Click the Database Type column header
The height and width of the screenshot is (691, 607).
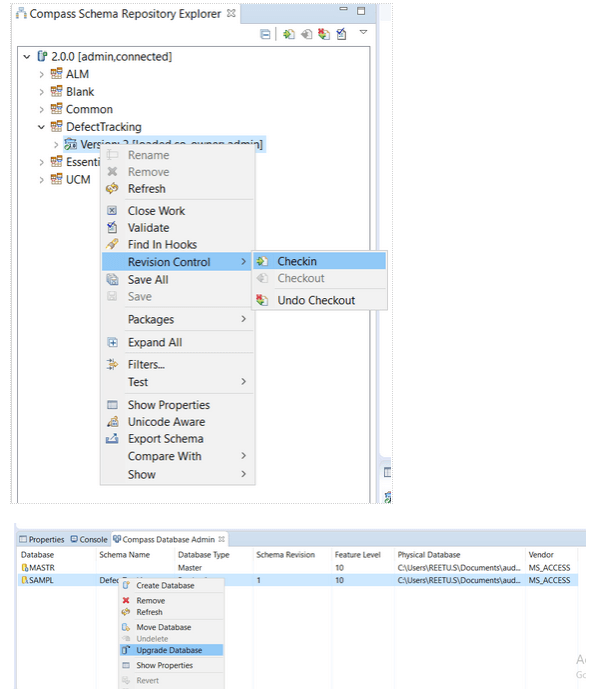click(214, 555)
